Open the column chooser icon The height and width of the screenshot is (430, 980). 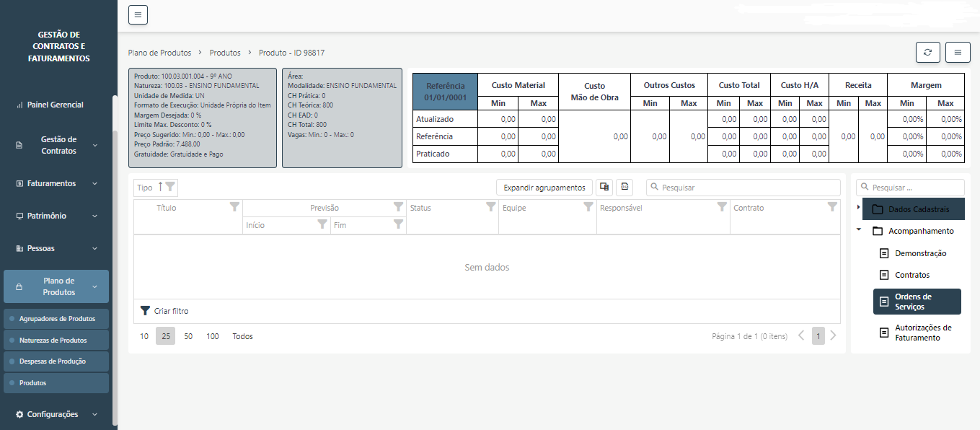point(604,188)
